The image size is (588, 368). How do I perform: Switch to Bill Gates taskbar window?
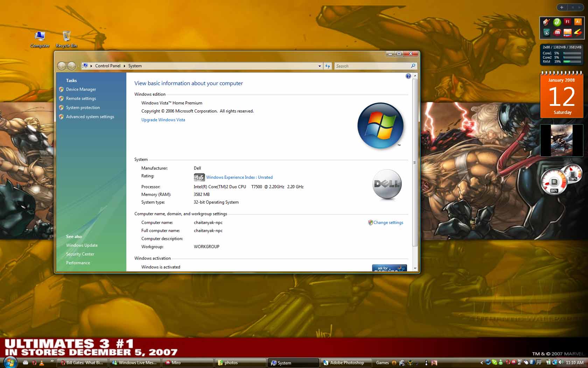83,363
